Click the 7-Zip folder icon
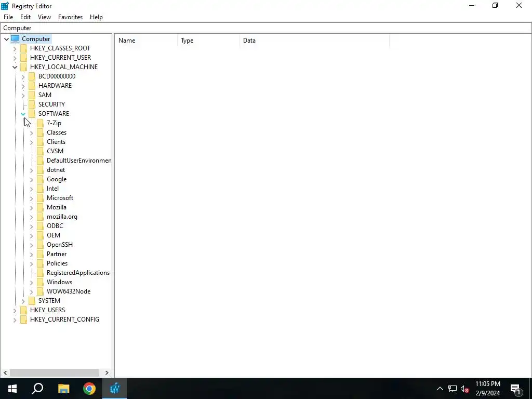Image resolution: width=532 pixels, height=399 pixels. coord(41,123)
